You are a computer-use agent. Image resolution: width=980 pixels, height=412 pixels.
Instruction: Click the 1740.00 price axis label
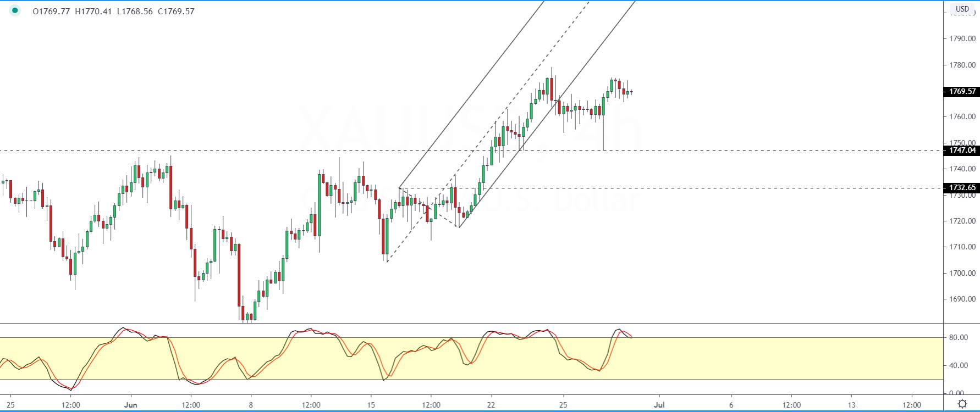[x=962, y=169]
